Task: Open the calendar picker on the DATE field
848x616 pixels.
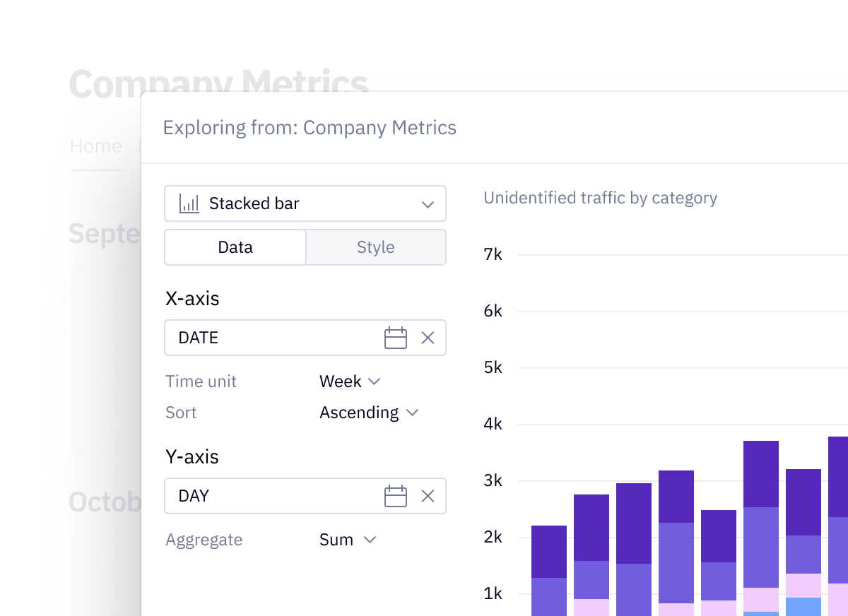Action: (396, 338)
